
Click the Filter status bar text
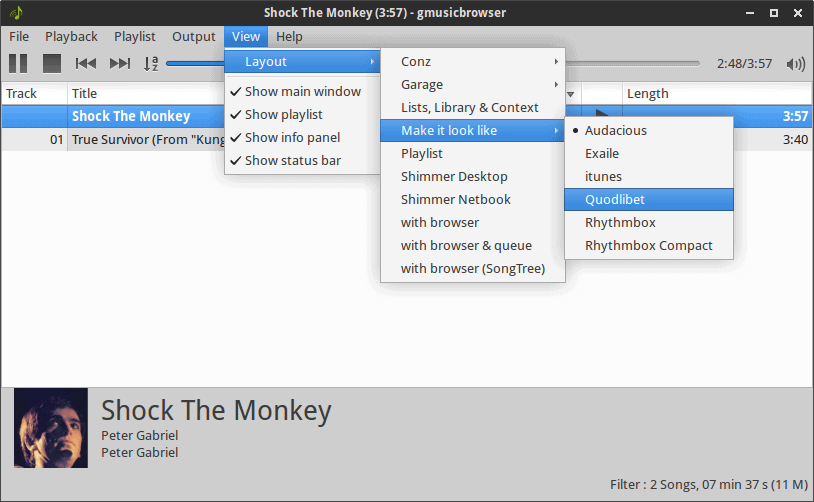(x=709, y=485)
